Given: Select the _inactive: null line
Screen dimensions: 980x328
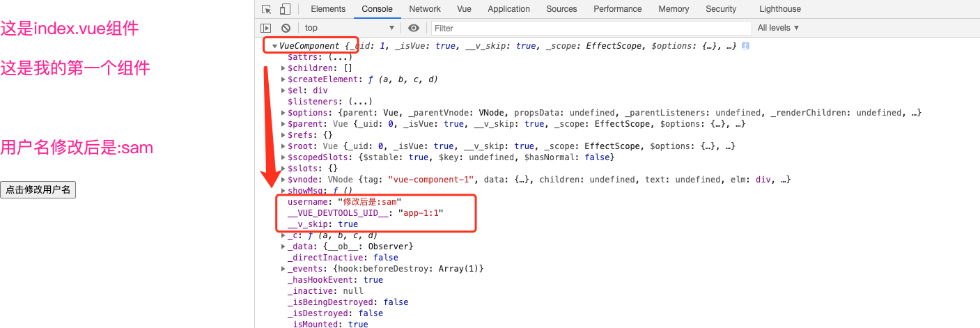Looking at the screenshot, I should (x=325, y=291).
